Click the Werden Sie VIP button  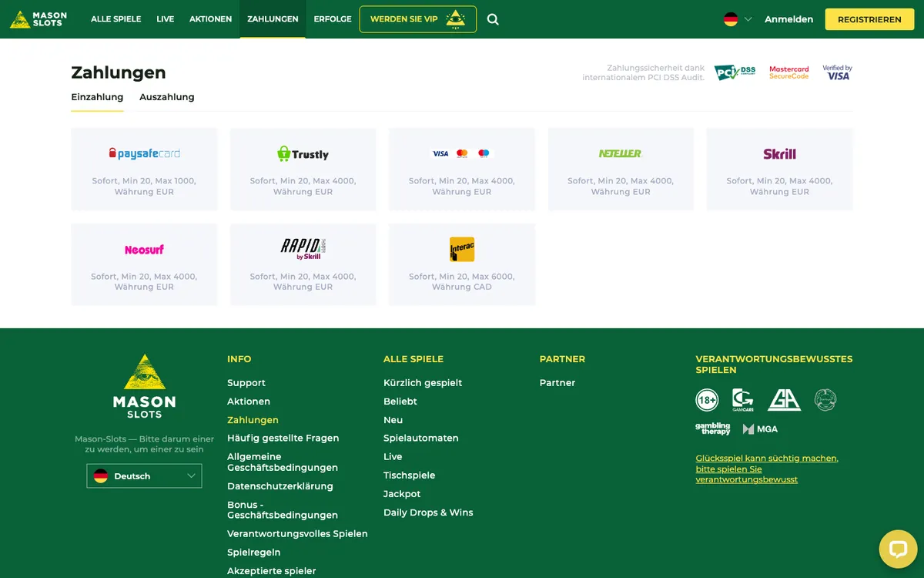click(418, 19)
